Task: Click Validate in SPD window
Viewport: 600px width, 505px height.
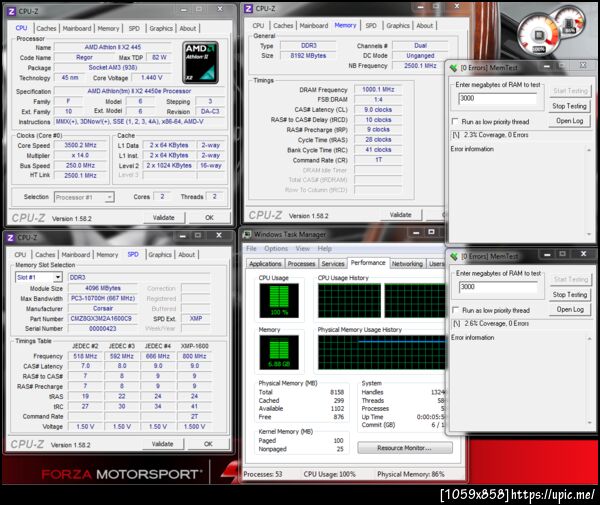Action: click(163, 444)
